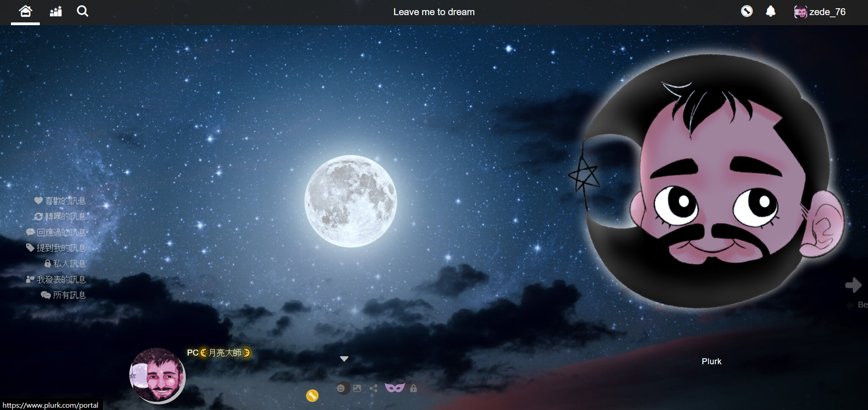The image size is (868, 410).
Task: Click the large right arrow timeline navigator
Action: pyautogui.click(x=853, y=285)
